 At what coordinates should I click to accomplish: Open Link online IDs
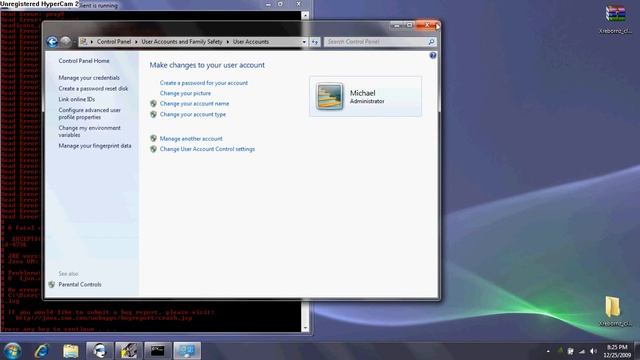pos(76,99)
